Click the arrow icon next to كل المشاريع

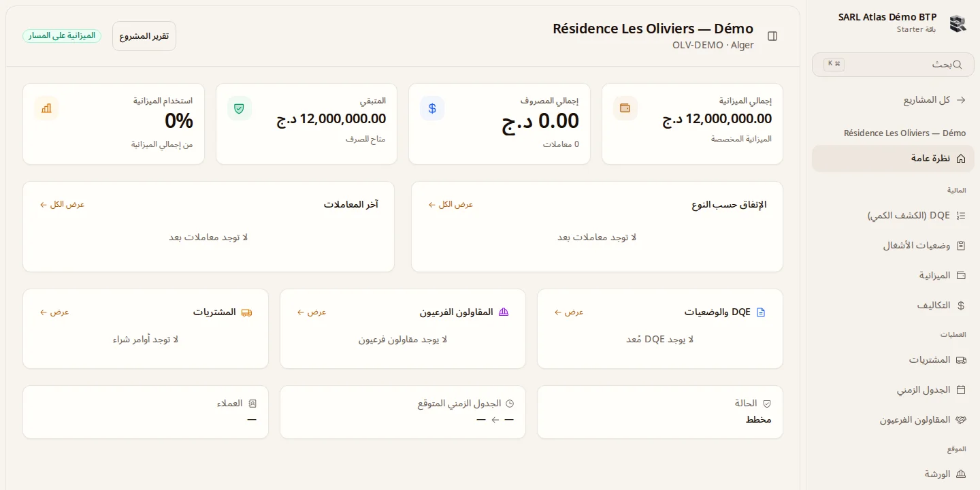[x=961, y=100]
